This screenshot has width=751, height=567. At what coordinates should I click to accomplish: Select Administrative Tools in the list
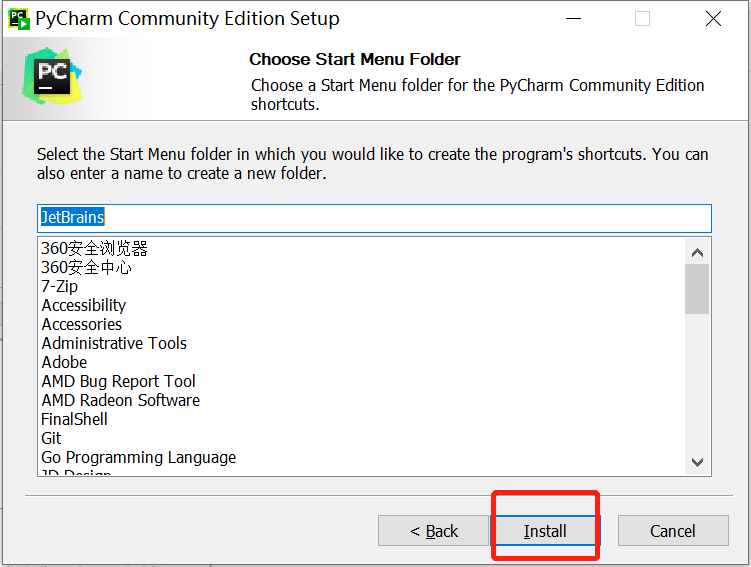tap(114, 343)
